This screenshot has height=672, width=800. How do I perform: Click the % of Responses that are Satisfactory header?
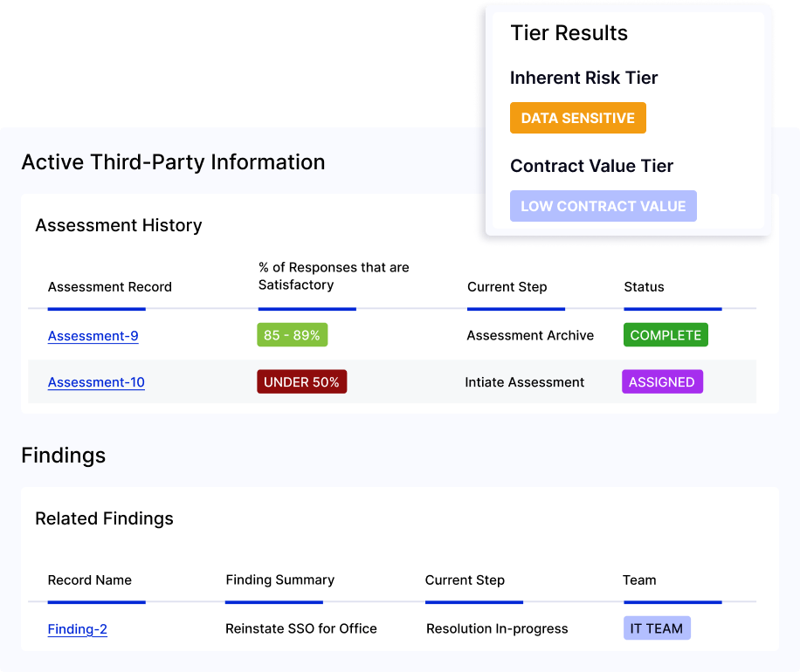pyautogui.click(x=334, y=276)
